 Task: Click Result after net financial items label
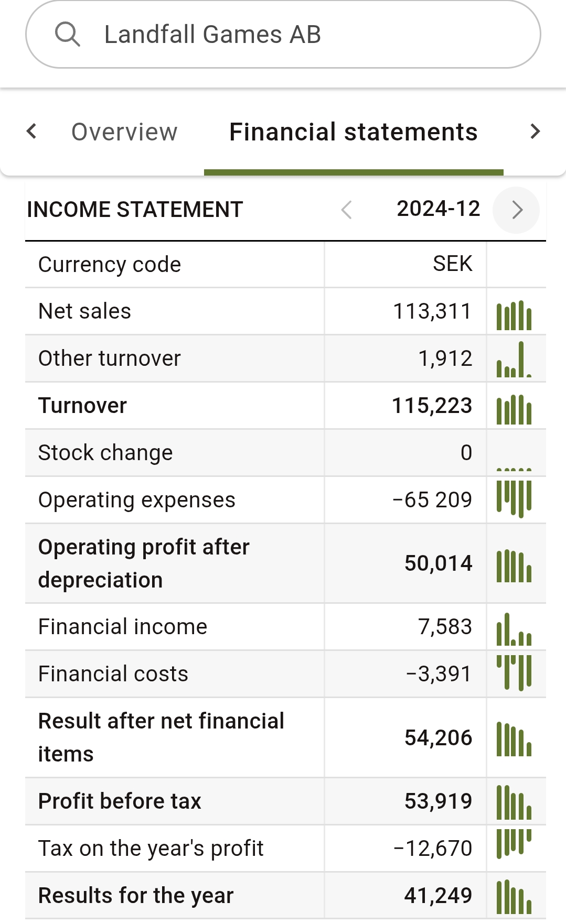(161, 737)
